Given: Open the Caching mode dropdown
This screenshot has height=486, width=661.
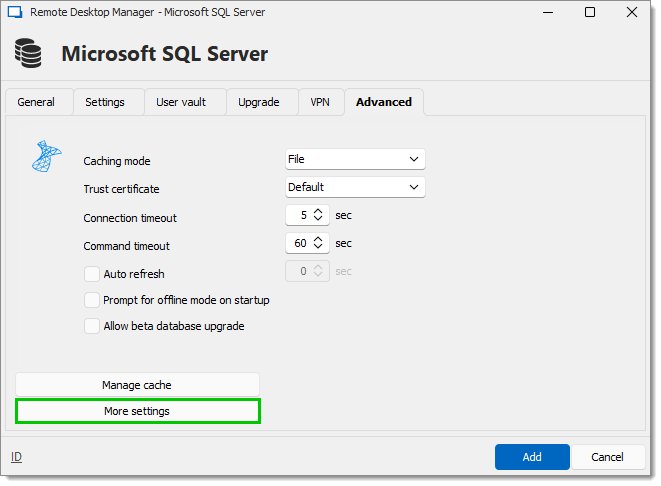Looking at the screenshot, I should (x=355, y=159).
